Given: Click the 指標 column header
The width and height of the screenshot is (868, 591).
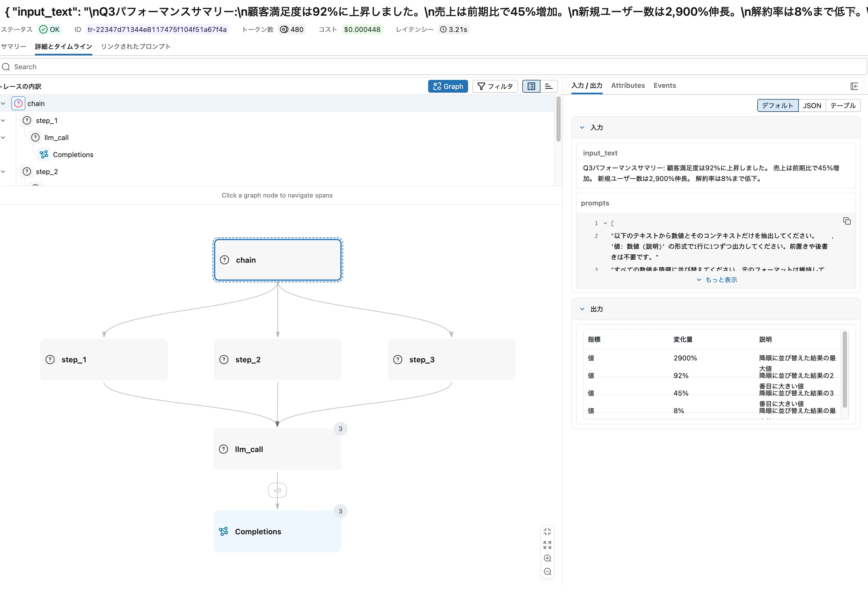Looking at the screenshot, I should pos(594,339).
